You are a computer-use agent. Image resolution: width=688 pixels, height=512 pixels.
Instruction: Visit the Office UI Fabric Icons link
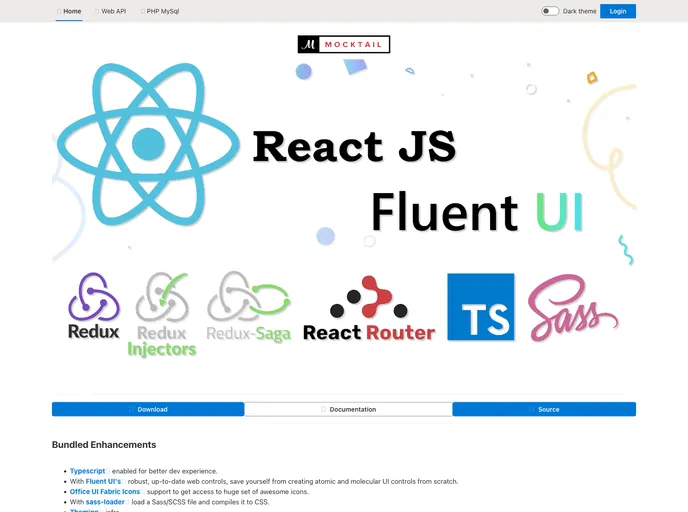pyautogui.click(x=105, y=491)
